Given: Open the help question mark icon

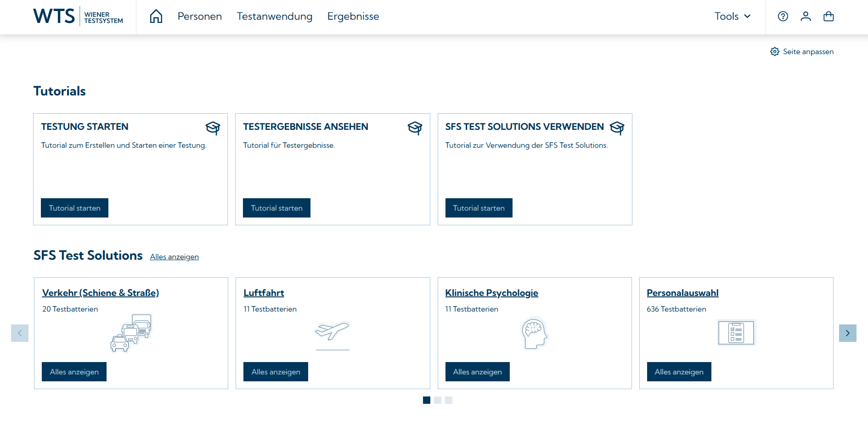Looking at the screenshot, I should (x=783, y=17).
